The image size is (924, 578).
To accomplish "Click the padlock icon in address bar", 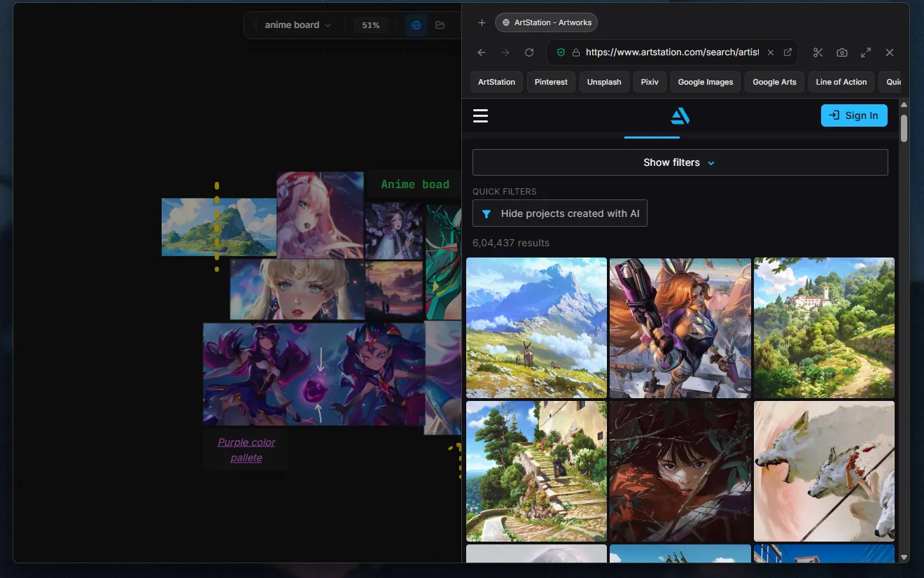I will coord(576,52).
